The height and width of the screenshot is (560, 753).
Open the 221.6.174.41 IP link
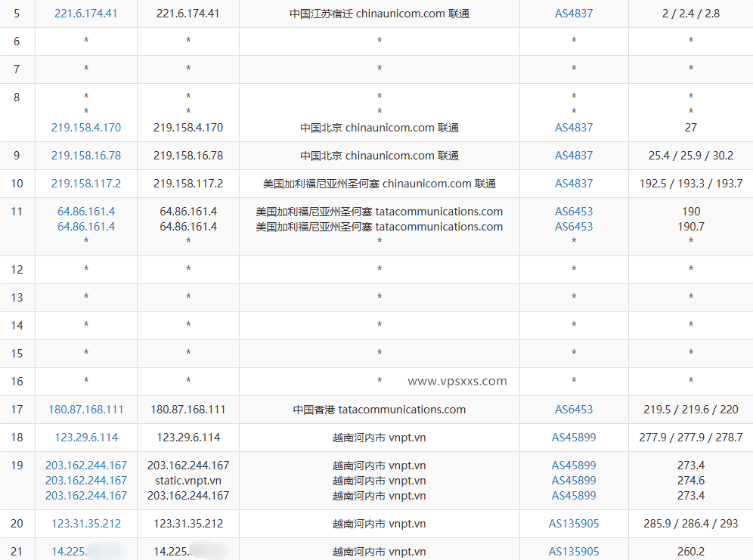[x=85, y=13]
